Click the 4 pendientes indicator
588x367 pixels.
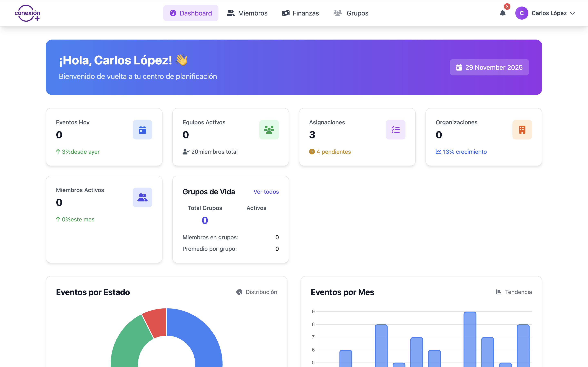(330, 152)
